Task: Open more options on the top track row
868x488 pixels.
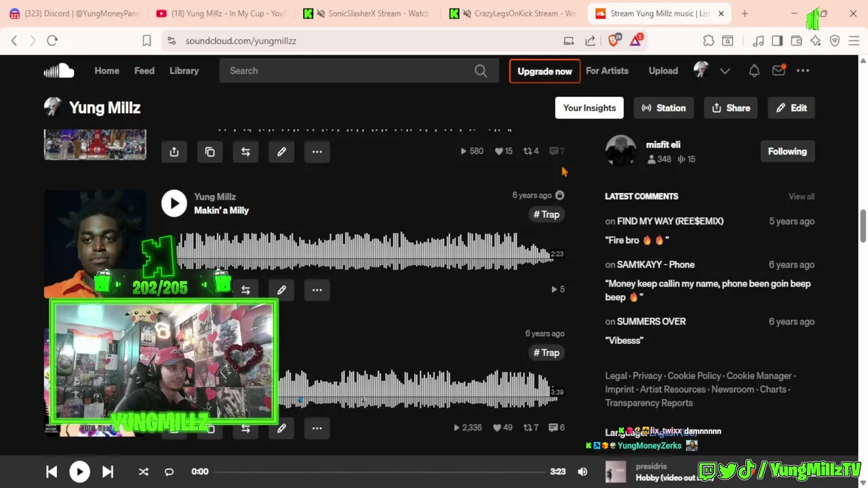Action: tap(317, 152)
